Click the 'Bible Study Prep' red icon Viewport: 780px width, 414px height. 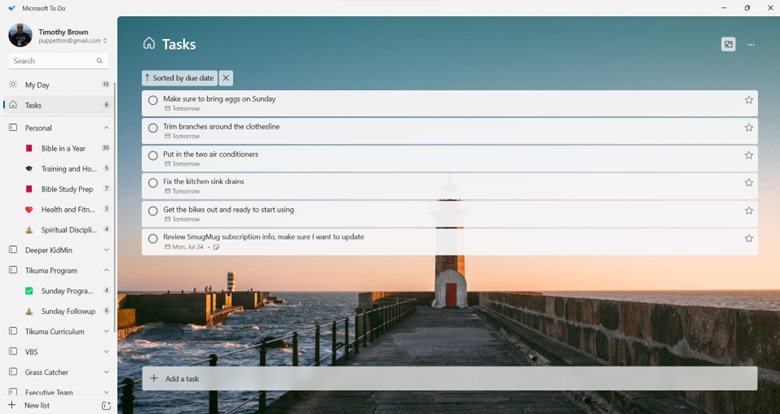point(29,189)
